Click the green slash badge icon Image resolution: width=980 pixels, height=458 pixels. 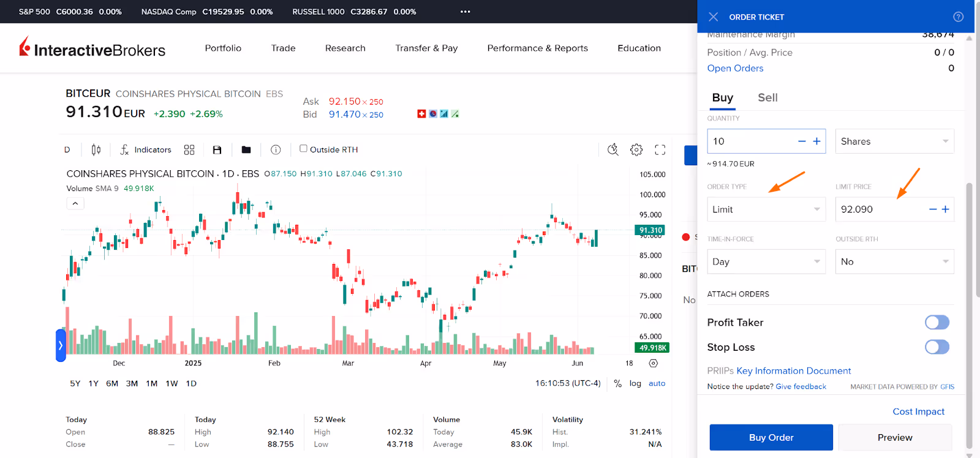click(x=455, y=114)
